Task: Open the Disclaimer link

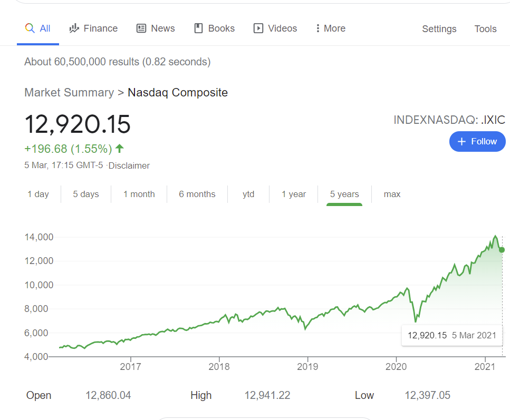Action: [x=129, y=165]
